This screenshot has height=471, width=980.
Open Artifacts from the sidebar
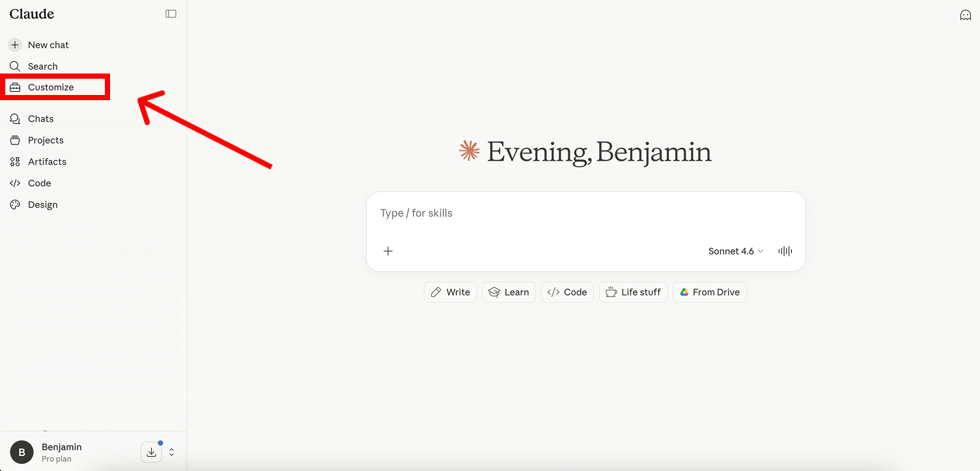[47, 162]
